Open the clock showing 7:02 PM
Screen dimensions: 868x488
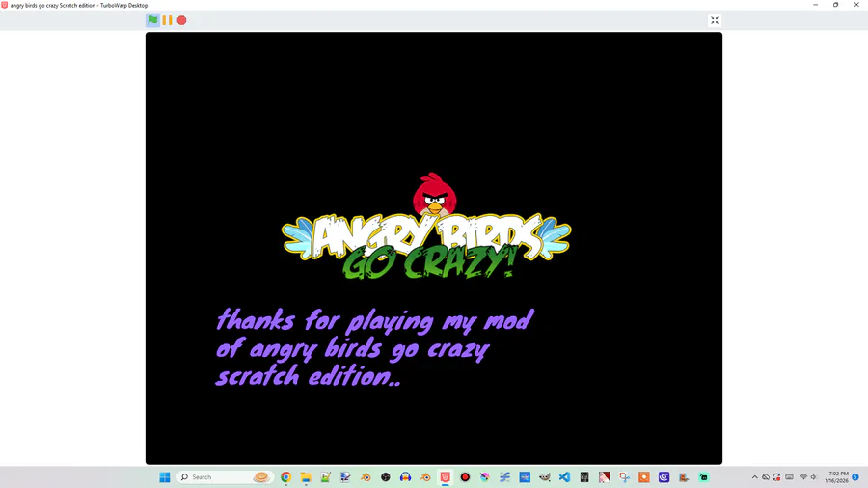click(x=837, y=477)
